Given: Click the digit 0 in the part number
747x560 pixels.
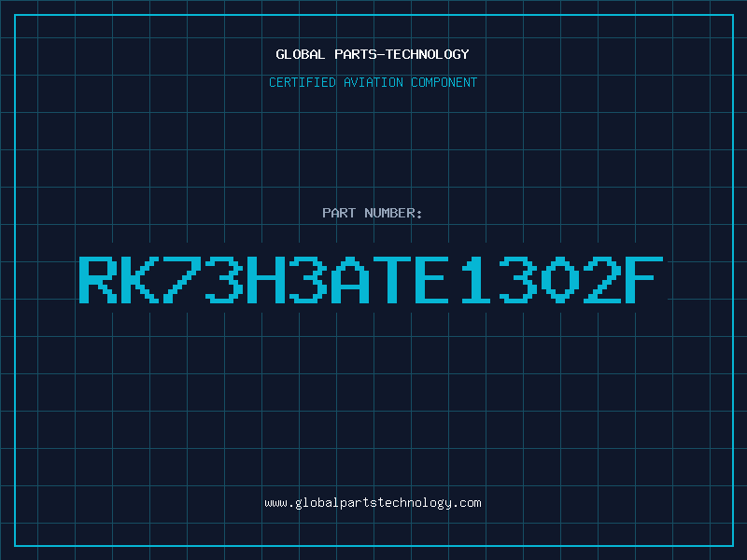Looking at the screenshot, I should click(559, 280).
